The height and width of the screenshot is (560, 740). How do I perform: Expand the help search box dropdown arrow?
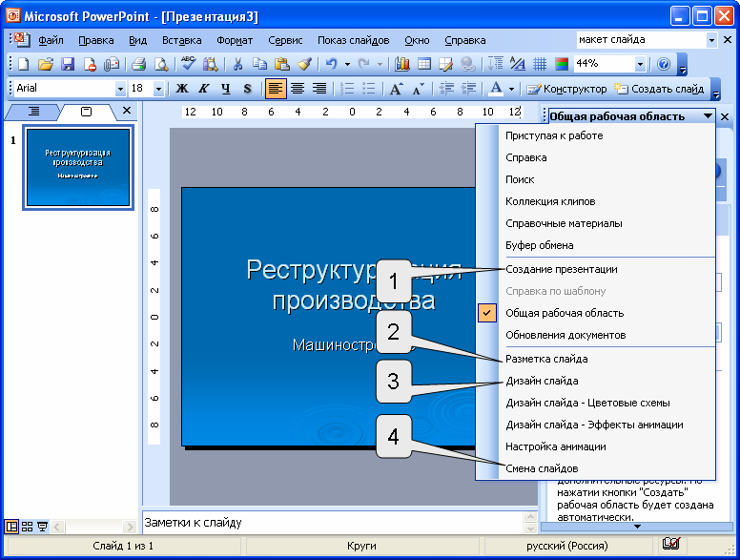click(711, 40)
